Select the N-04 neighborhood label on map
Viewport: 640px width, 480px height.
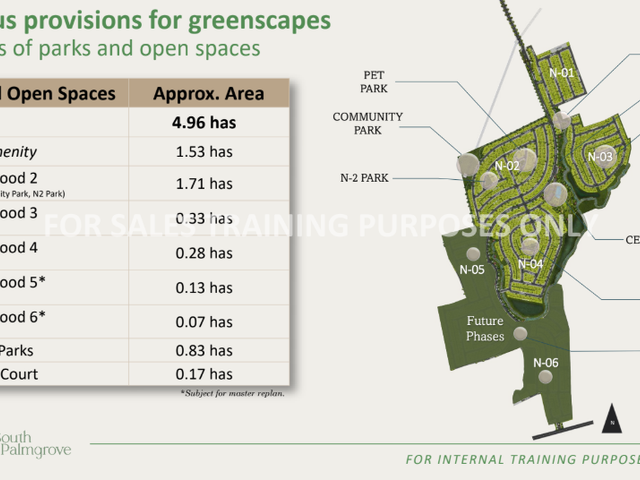point(530,264)
